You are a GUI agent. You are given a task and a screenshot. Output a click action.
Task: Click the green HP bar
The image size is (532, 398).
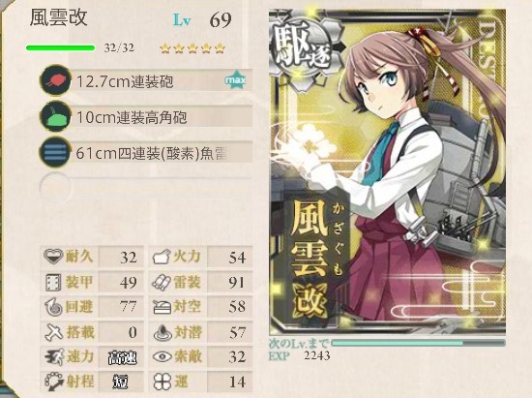(60, 47)
